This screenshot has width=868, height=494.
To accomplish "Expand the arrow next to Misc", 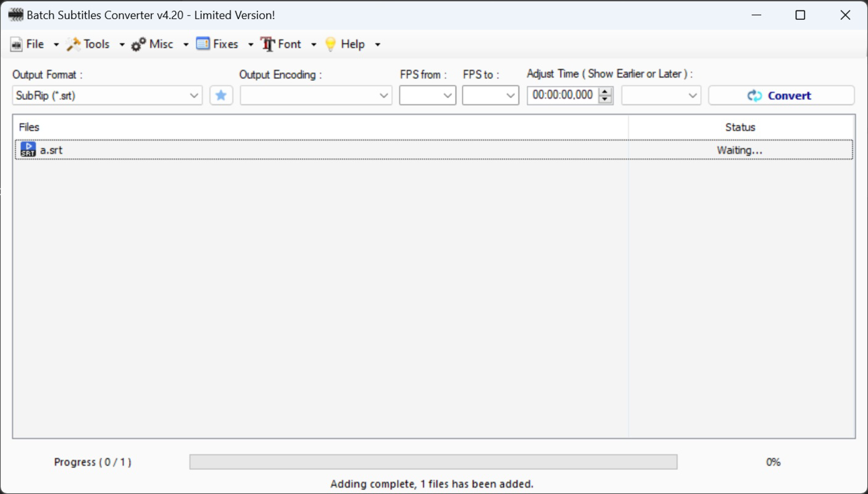I will (186, 44).
